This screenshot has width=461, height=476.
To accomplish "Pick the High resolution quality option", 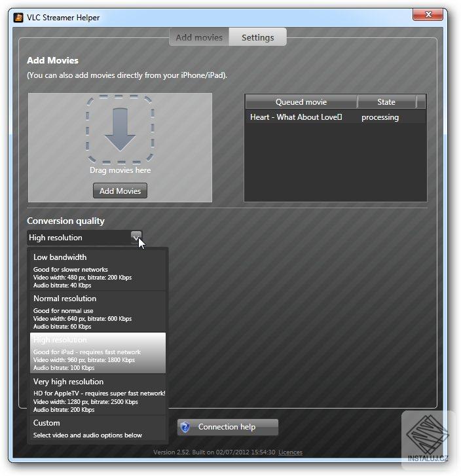I will (x=98, y=353).
